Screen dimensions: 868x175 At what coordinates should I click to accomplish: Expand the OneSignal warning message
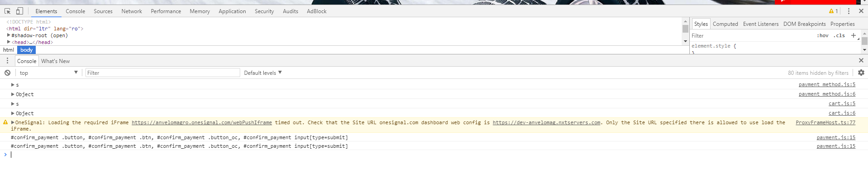point(13,122)
